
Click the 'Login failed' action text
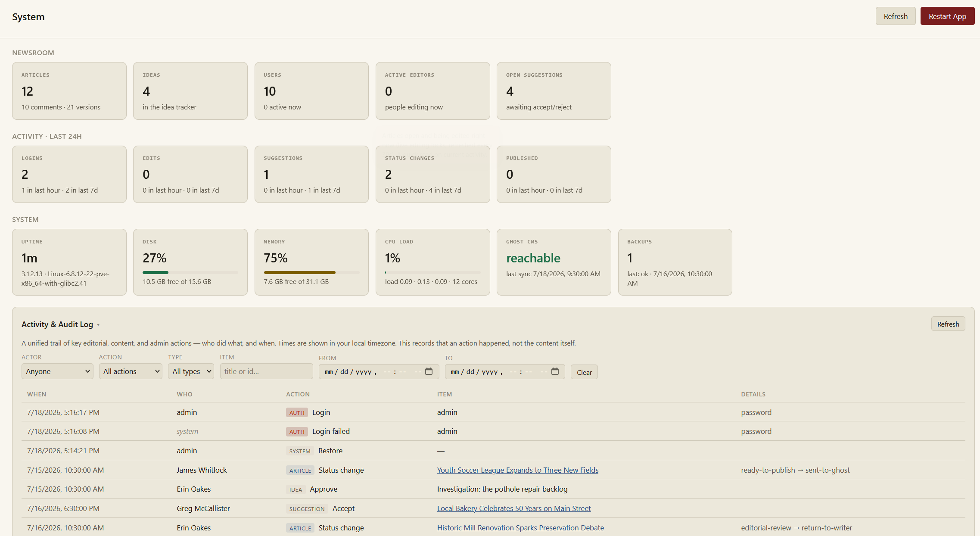tap(331, 431)
